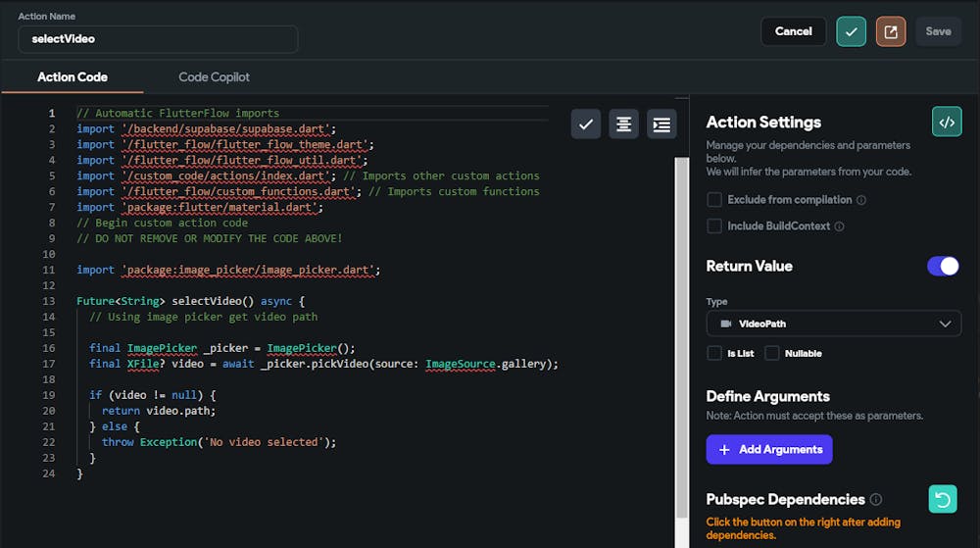
Task: Enable Exclude from compilation checkbox
Action: [714, 200]
